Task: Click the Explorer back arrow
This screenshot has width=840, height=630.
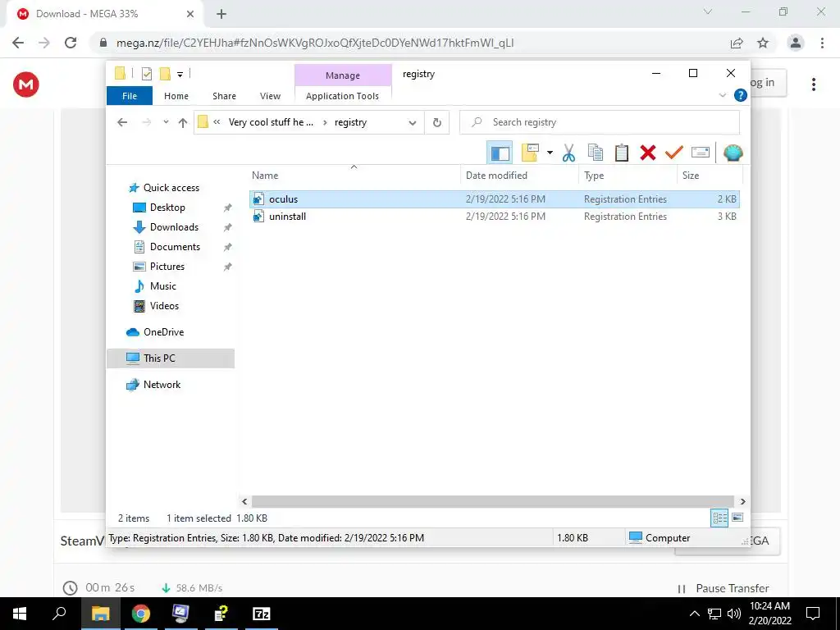Action: click(122, 122)
